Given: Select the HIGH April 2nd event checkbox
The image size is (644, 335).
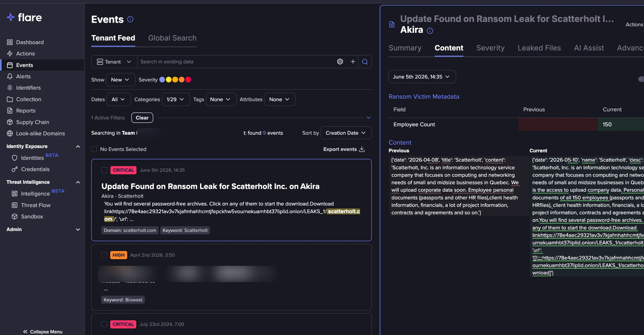Looking at the screenshot, I should pos(104,255).
